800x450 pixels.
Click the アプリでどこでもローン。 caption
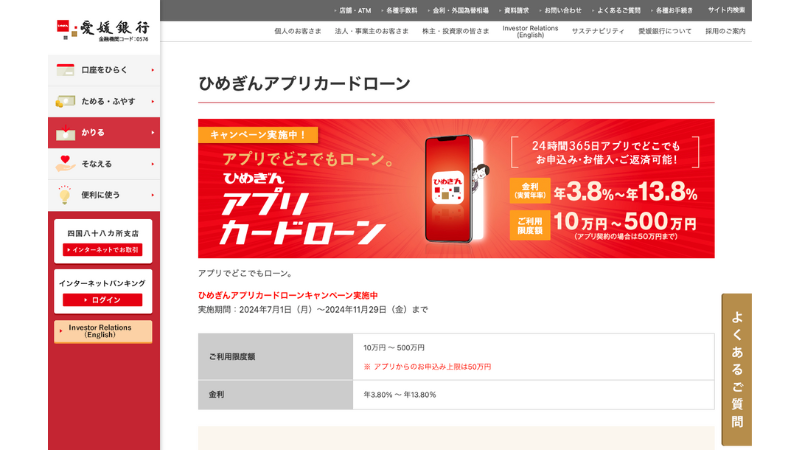coord(246,273)
